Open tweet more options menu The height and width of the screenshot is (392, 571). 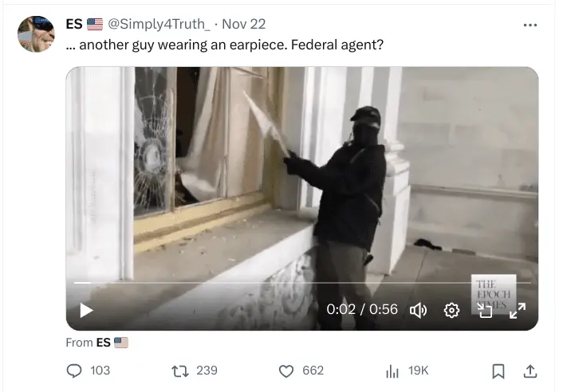click(x=530, y=25)
